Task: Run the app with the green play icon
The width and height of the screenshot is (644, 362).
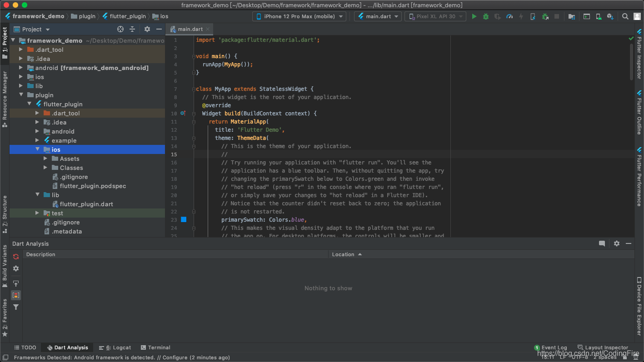Action: click(474, 16)
